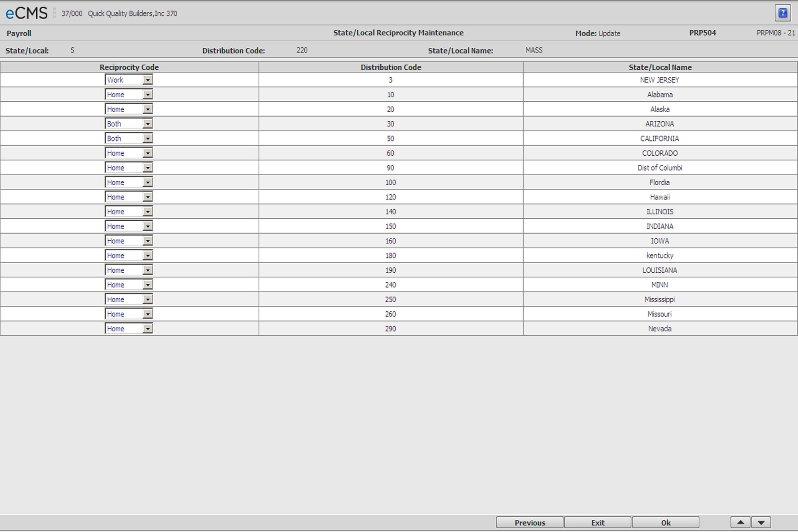
Task: Open the Nevada reciprocity code dropdown
Action: 148,329
